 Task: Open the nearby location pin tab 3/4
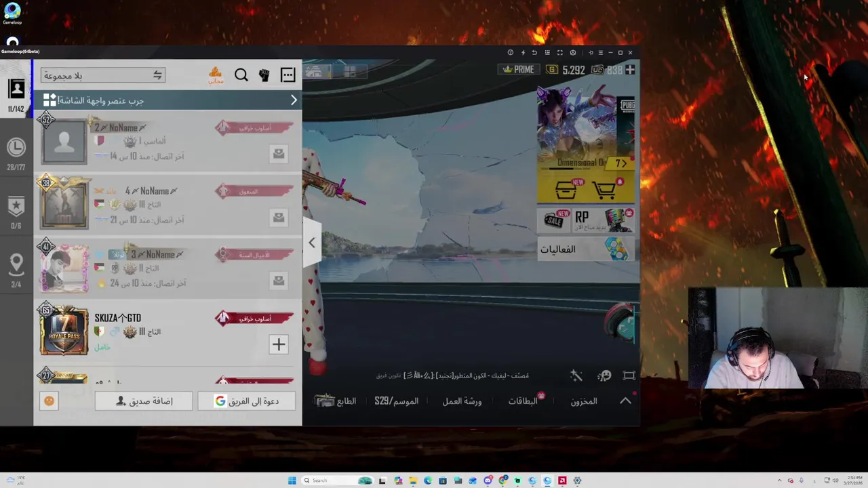click(x=16, y=271)
